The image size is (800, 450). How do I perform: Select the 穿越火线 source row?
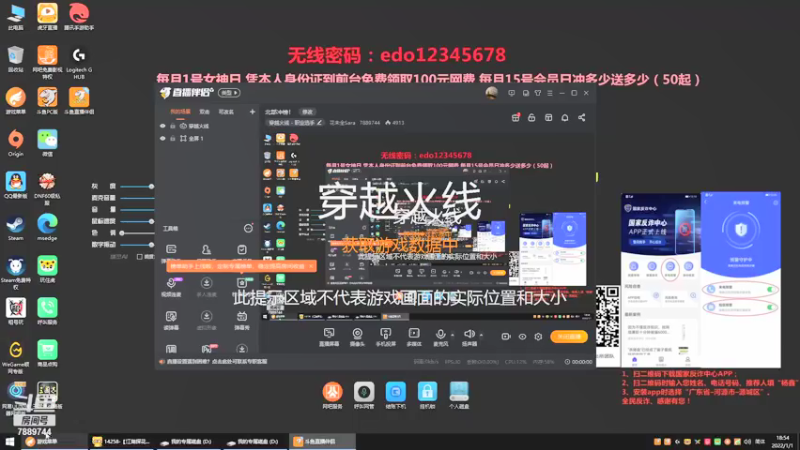click(x=207, y=126)
